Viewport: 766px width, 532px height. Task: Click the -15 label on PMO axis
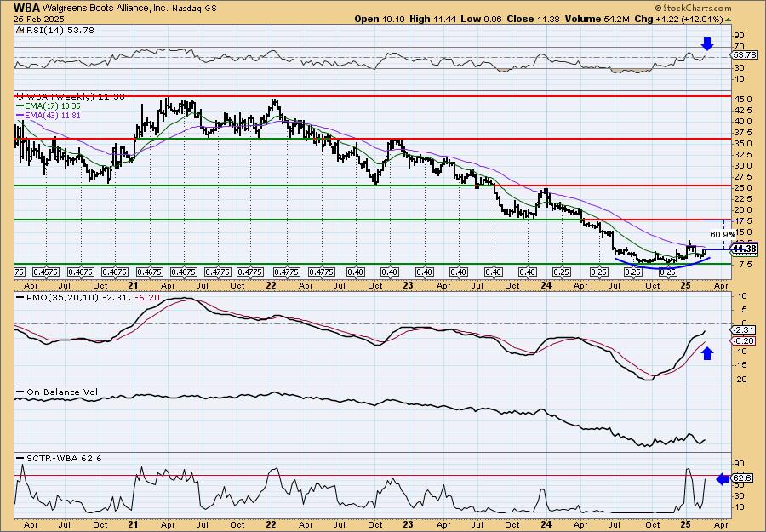coord(740,365)
